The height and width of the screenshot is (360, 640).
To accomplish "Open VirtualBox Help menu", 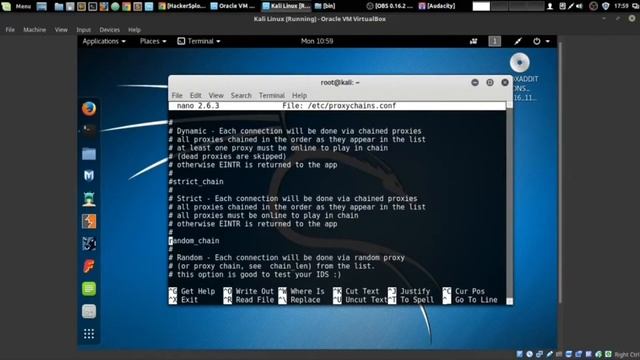I will tap(134, 30).
